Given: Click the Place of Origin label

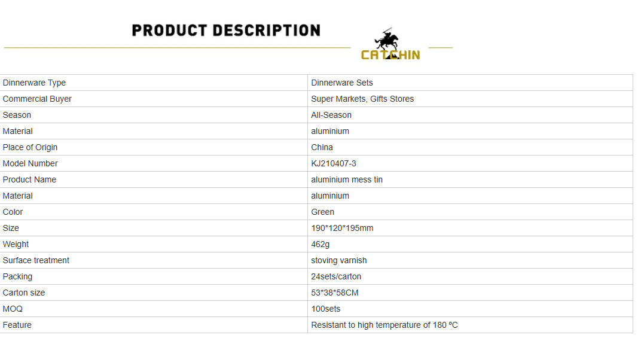Looking at the screenshot, I should pos(30,147).
